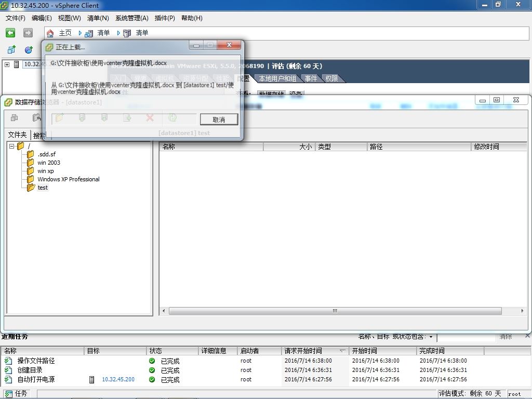Click first toolbar icon in datastore browser

click(x=14, y=118)
